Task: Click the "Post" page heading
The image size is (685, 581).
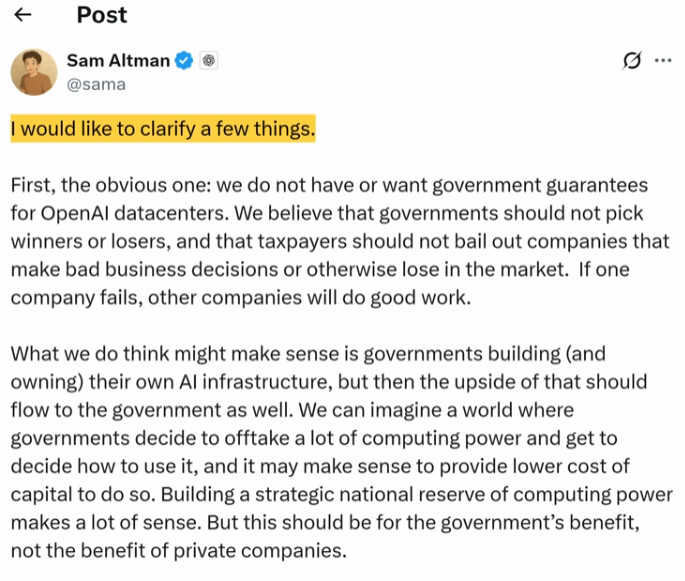Action: (x=102, y=15)
